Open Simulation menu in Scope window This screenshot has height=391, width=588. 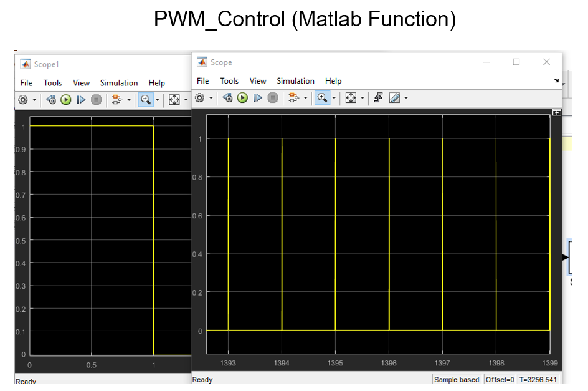(x=295, y=81)
